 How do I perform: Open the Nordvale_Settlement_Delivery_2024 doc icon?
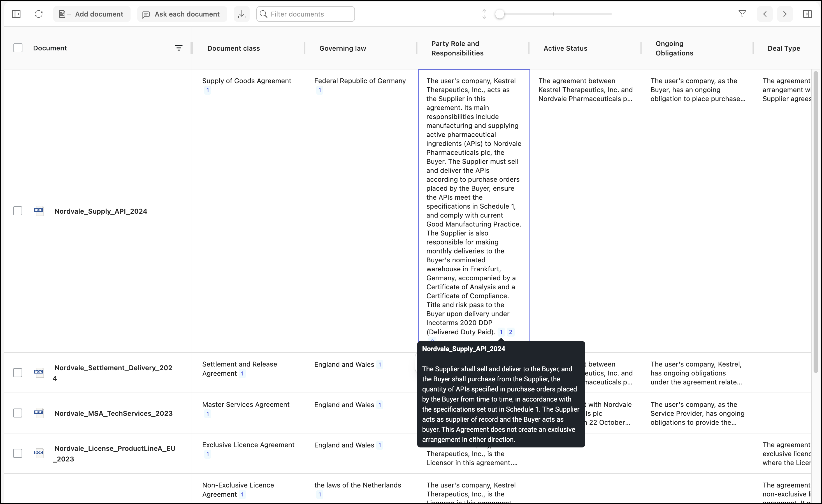click(39, 373)
